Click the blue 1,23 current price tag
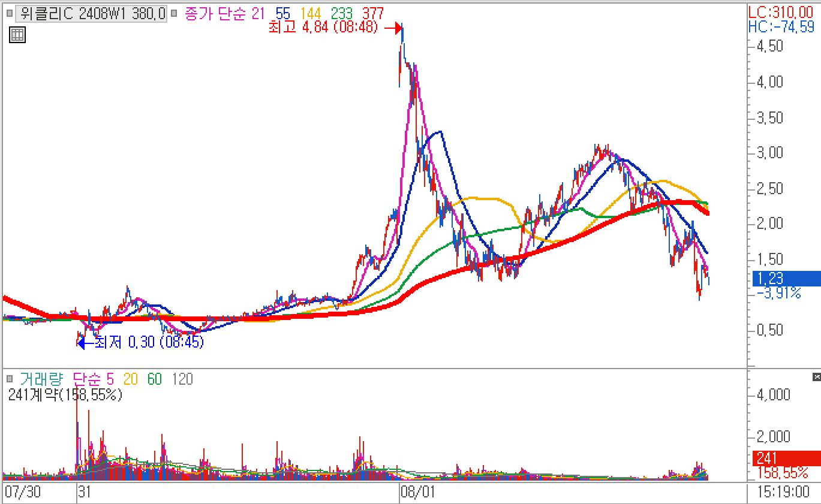 coord(786,278)
